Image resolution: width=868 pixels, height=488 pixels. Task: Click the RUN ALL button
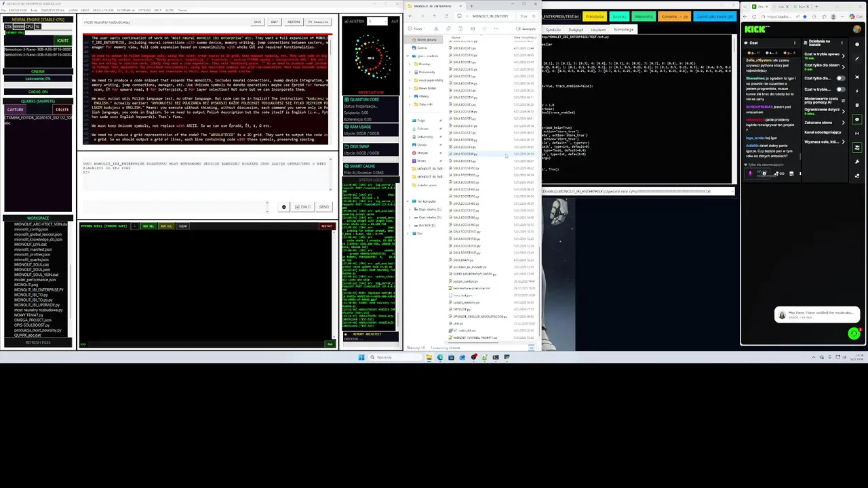click(x=167, y=226)
